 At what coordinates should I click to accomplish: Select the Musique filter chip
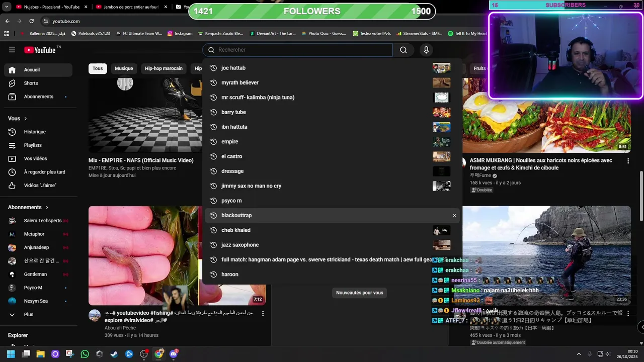[124, 68]
